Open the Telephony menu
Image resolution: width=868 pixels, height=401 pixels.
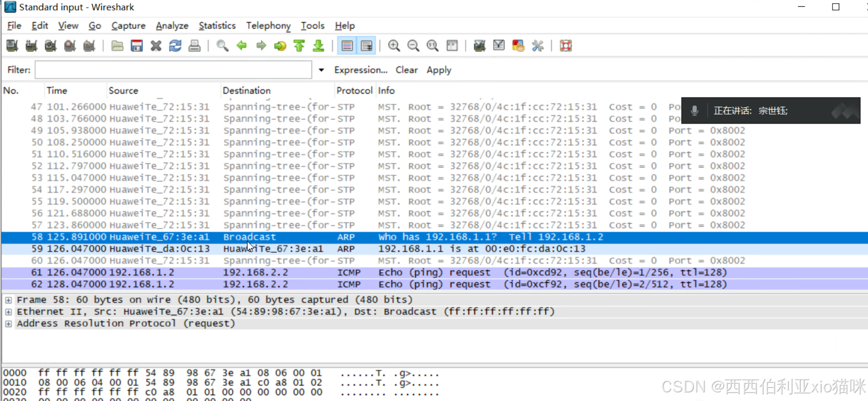pos(269,25)
